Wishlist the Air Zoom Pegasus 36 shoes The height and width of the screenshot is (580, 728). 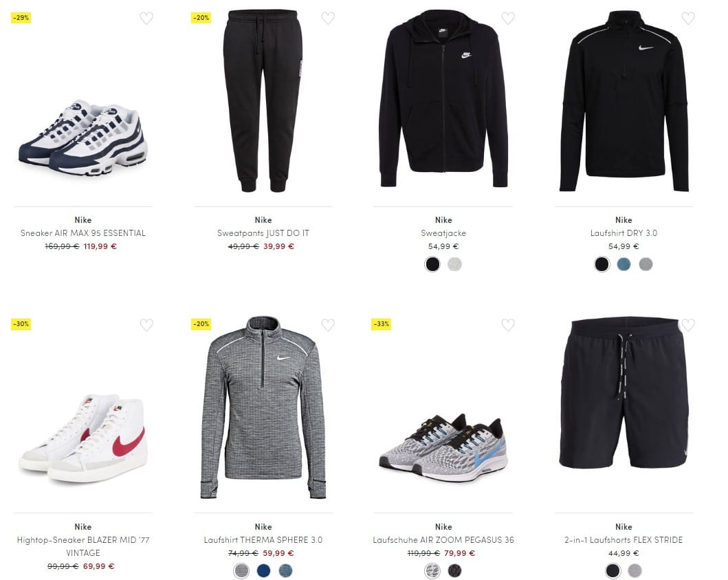coord(508,325)
